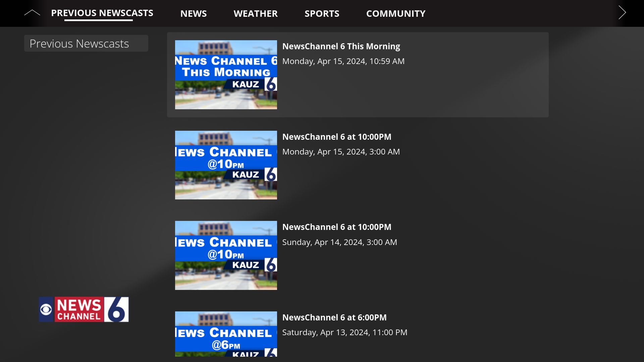Screen dimensions: 644x362
Task: Select the Previous Newscasts sidebar item
Action: click(x=86, y=43)
